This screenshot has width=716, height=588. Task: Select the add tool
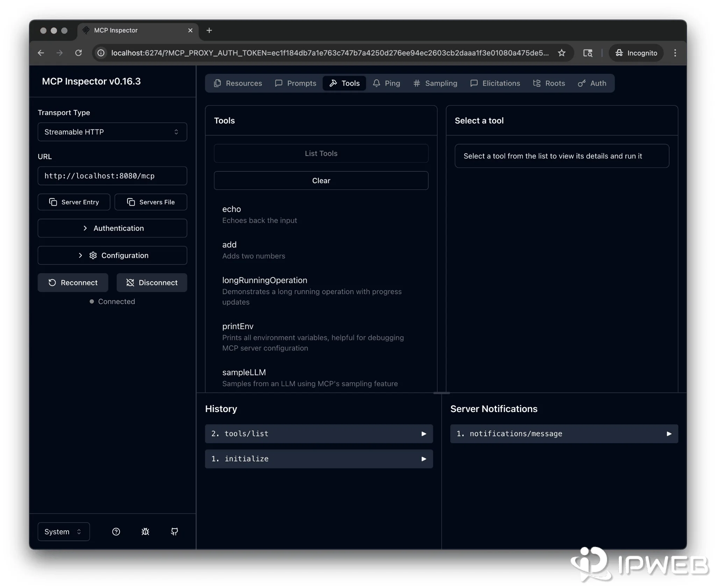pos(321,250)
